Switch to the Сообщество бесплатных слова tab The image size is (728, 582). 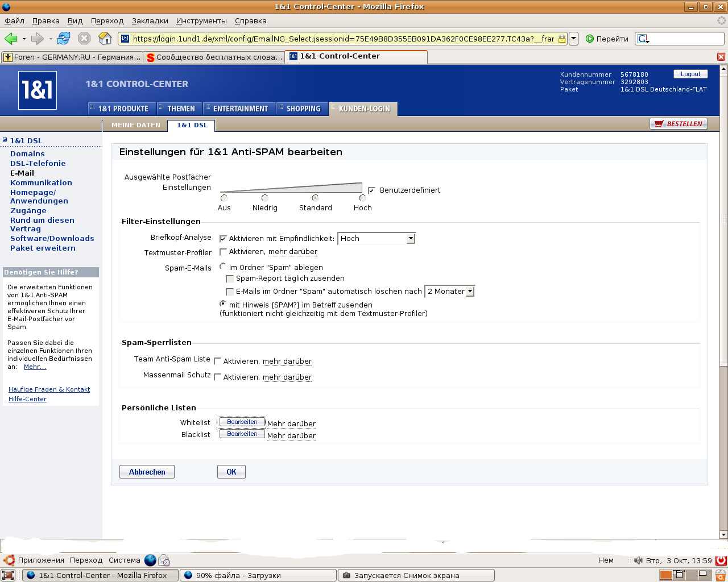click(214, 57)
